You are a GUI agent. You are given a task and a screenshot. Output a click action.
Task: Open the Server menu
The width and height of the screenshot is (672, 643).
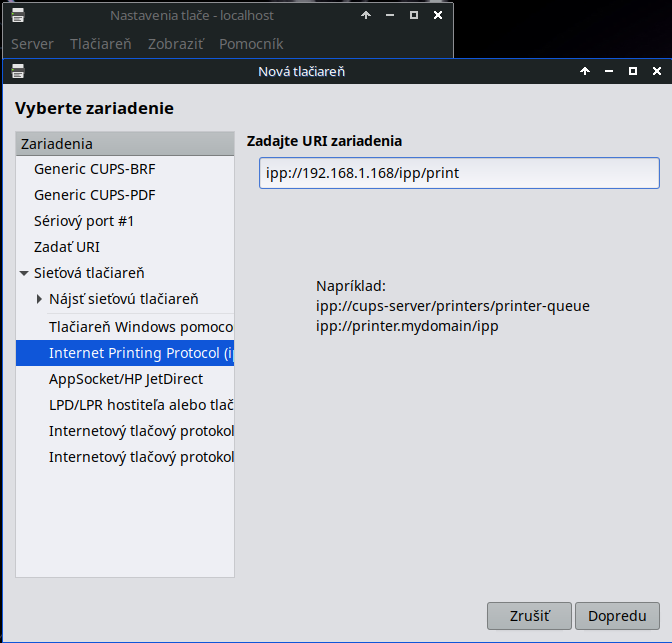[x=32, y=44]
